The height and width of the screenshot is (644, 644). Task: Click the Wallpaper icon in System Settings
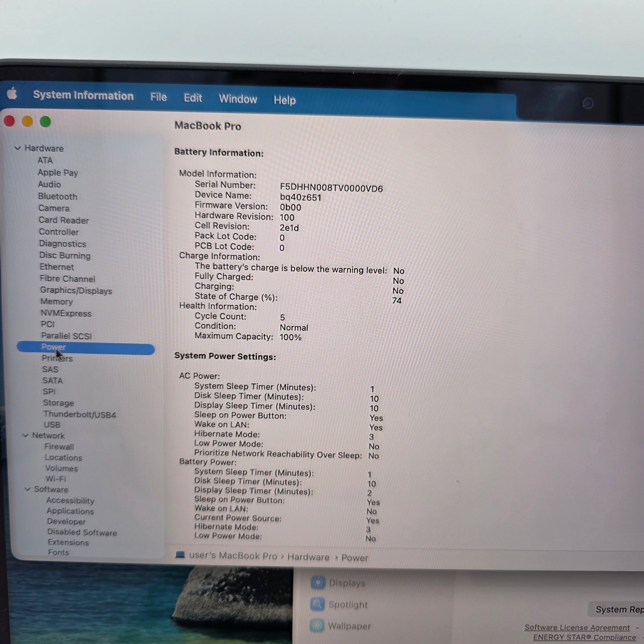pyautogui.click(x=318, y=626)
